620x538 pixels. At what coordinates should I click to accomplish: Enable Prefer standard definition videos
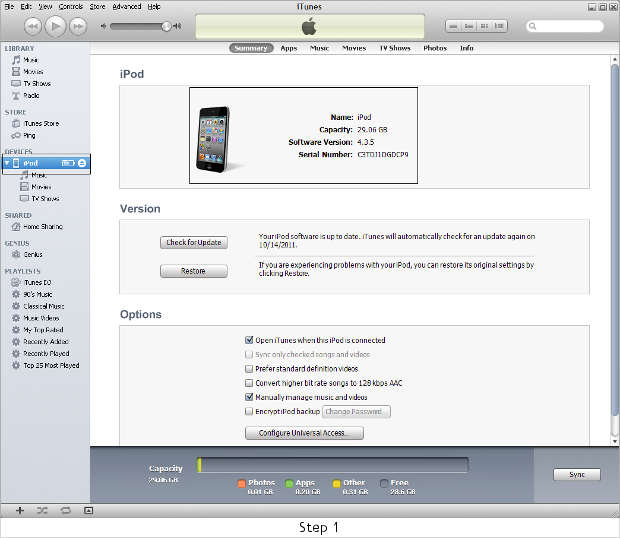point(249,369)
